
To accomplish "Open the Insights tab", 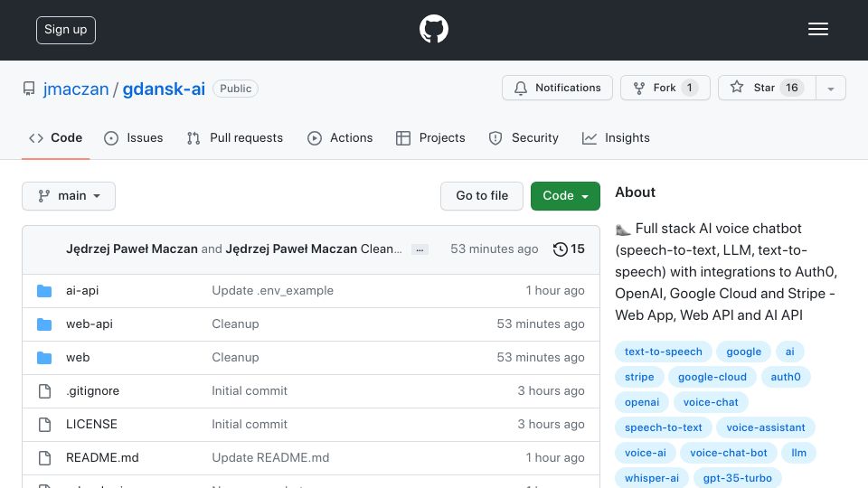I will click(x=616, y=137).
